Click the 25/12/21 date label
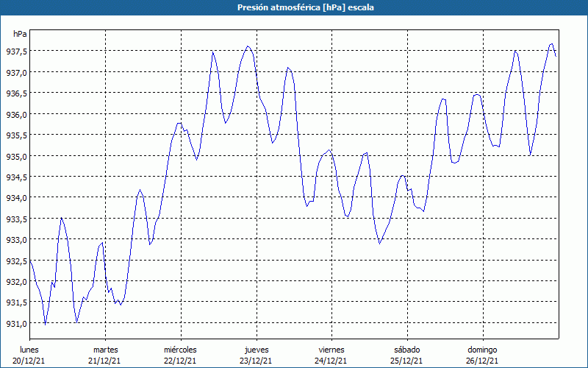The width and height of the screenshot is (588, 368). pyautogui.click(x=406, y=361)
